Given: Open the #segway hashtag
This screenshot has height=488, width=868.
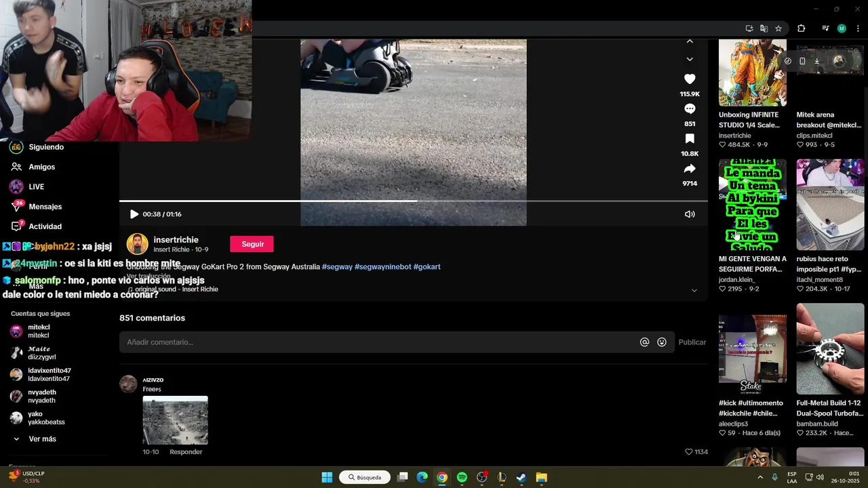Looking at the screenshot, I should 337,267.
